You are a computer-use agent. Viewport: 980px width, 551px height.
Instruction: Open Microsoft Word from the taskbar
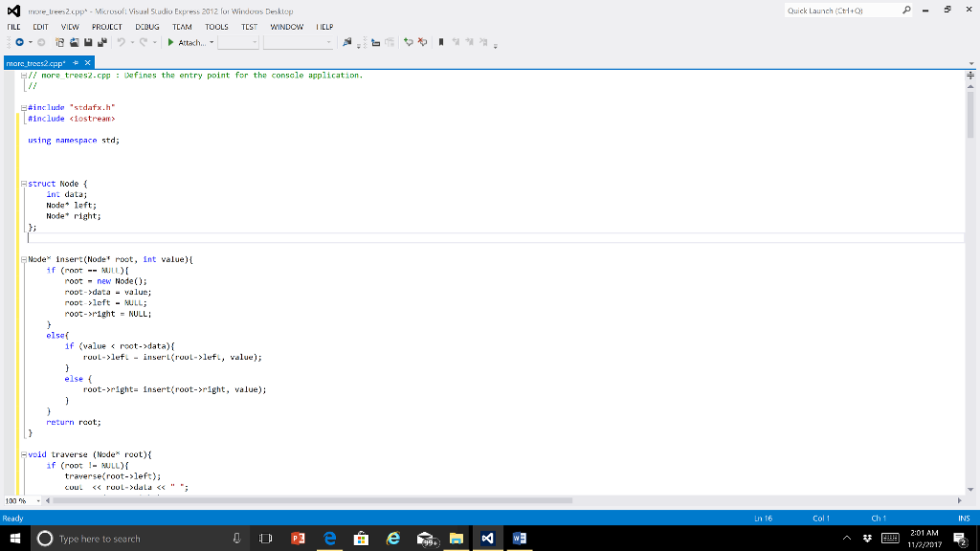(518, 538)
